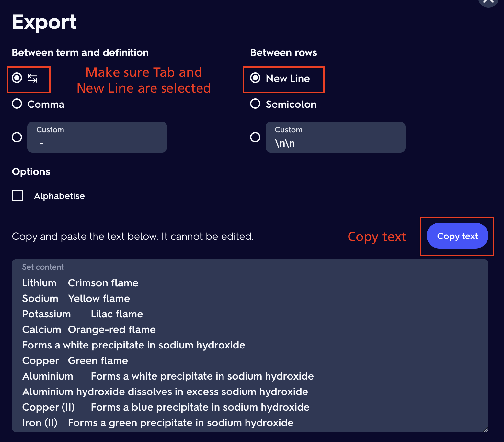Click the Tab arrows icon
The width and height of the screenshot is (504, 442).
click(x=32, y=78)
